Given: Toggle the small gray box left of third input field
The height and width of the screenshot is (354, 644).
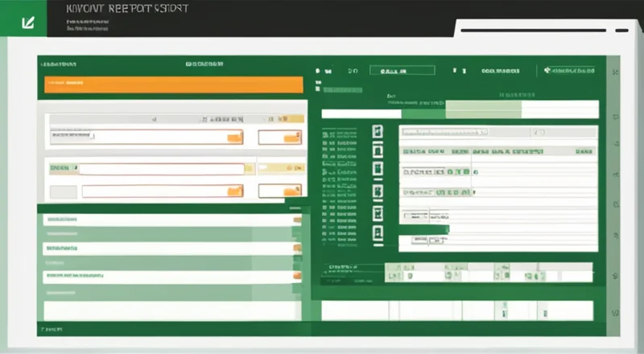Looking at the screenshot, I should point(63,191).
